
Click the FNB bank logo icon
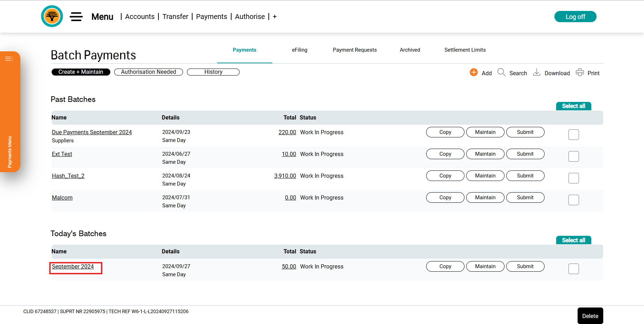(x=52, y=17)
